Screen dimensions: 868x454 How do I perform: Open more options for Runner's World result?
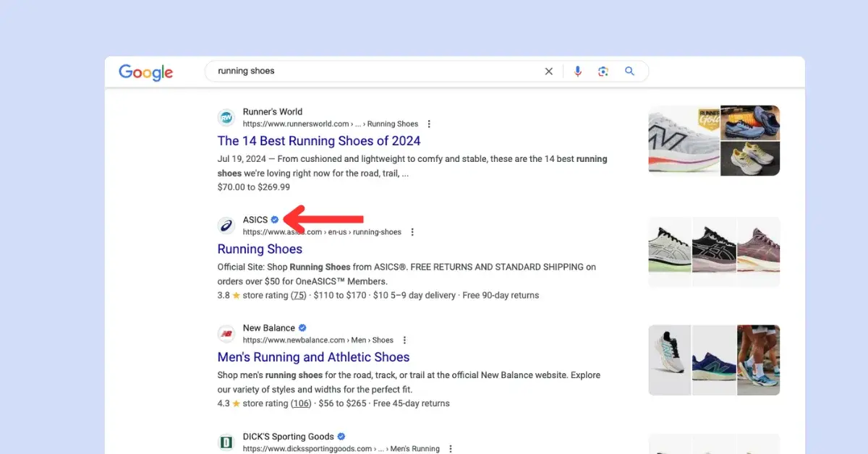[x=429, y=124]
